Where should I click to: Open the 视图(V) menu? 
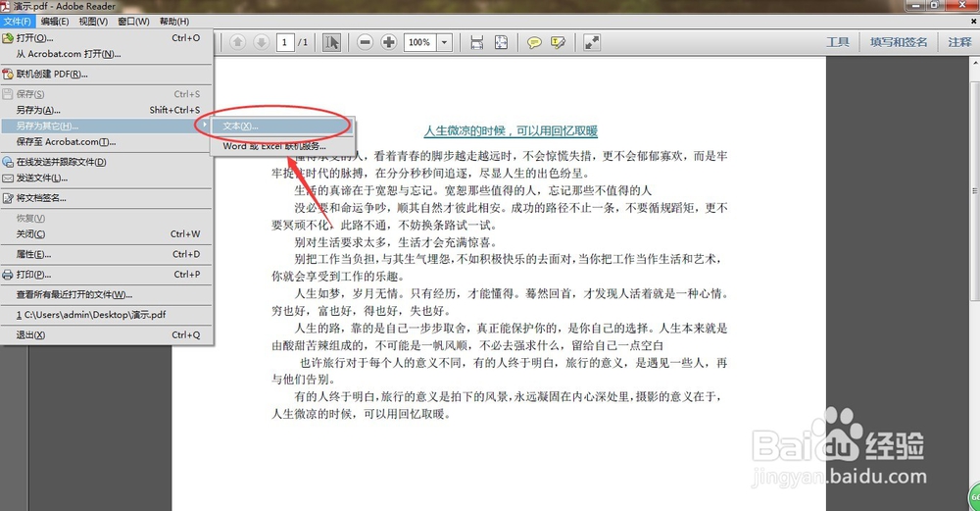pyautogui.click(x=93, y=22)
